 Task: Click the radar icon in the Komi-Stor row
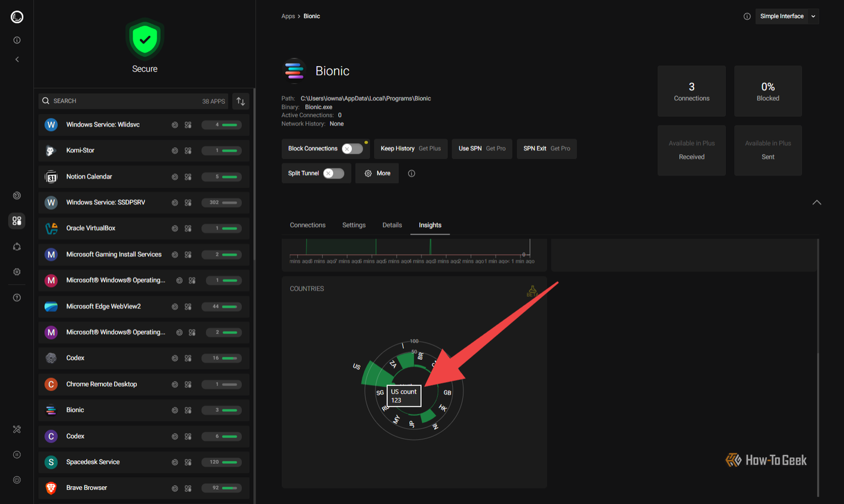coord(175,151)
